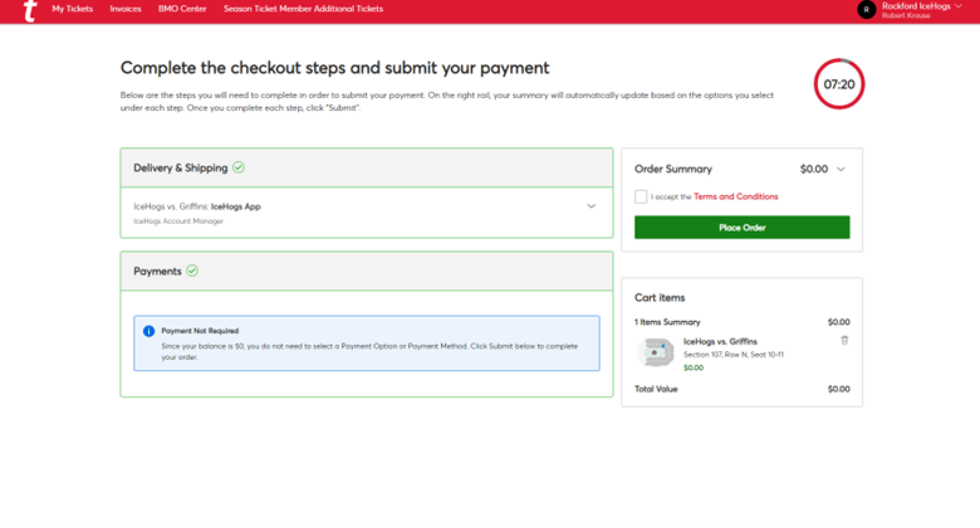980x528 pixels.
Task: Click the 'Cart Items' heading
Action: click(x=659, y=298)
